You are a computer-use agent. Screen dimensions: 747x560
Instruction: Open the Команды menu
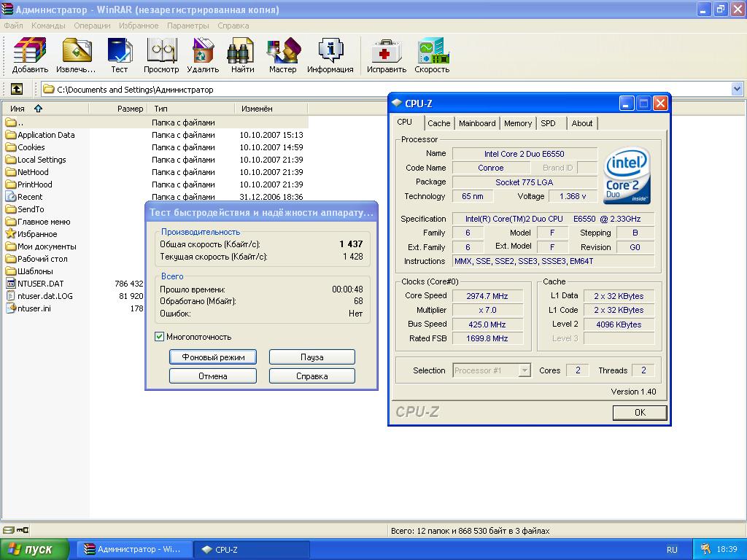pyautogui.click(x=48, y=26)
